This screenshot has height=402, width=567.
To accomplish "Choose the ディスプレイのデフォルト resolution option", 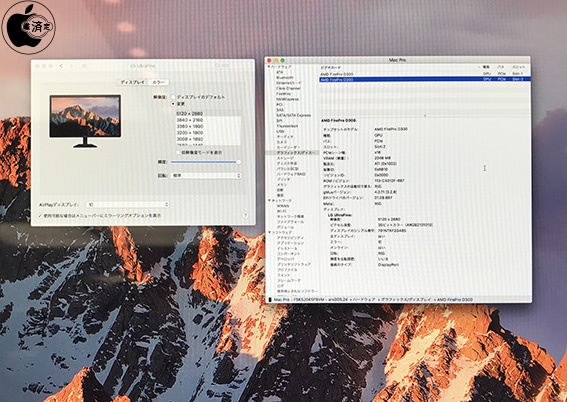I will pyautogui.click(x=173, y=97).
